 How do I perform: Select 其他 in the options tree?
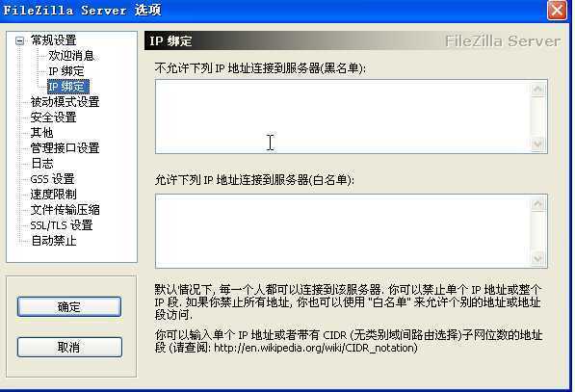pos(41,133)
